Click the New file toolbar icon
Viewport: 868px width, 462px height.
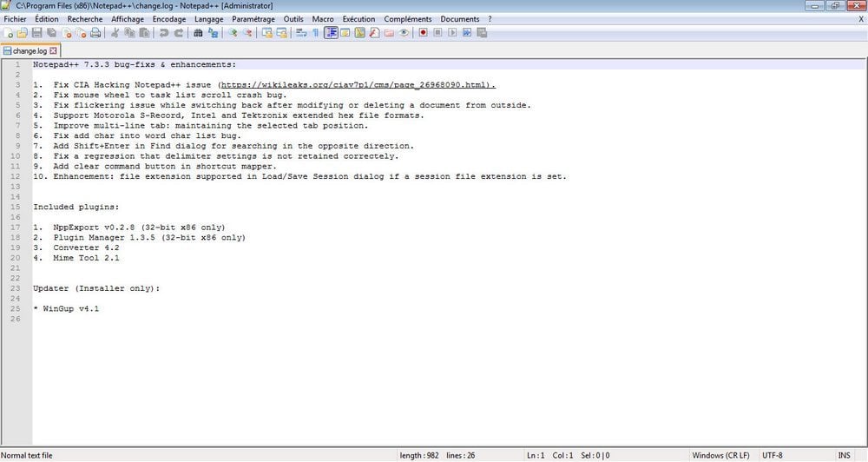coord(9,33)
